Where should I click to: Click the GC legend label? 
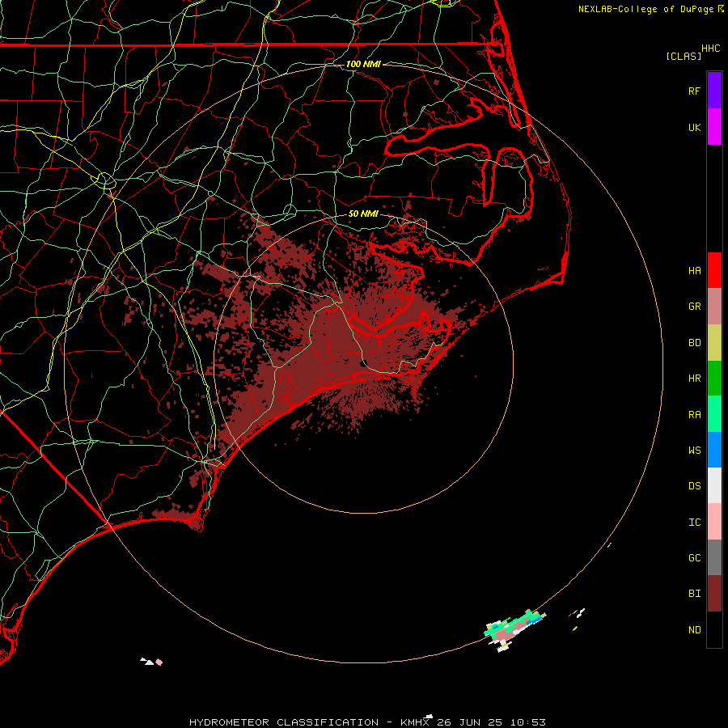point(694,558)
